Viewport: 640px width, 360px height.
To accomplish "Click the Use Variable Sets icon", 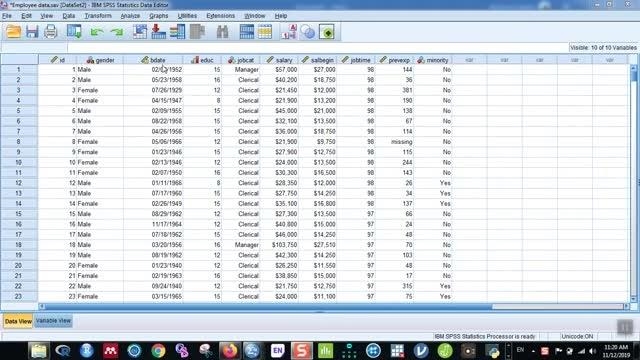I will tap(308, 31).
